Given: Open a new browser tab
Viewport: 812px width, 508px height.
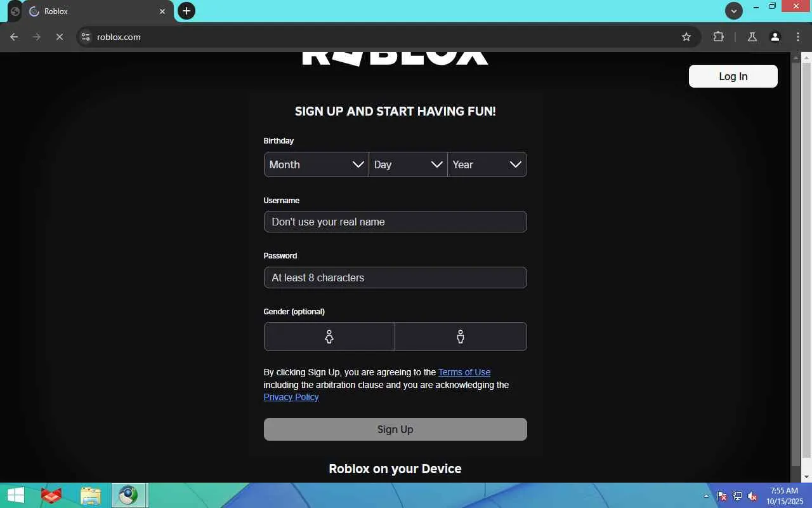Looking at the screenshot, I should click(187, 11).
